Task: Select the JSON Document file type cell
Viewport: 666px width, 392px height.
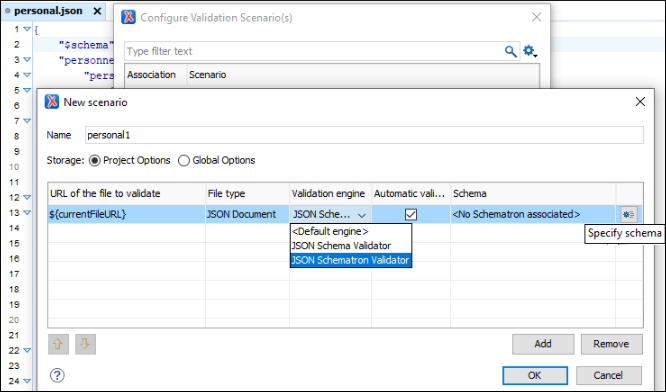Action: [x=248, y=214]
